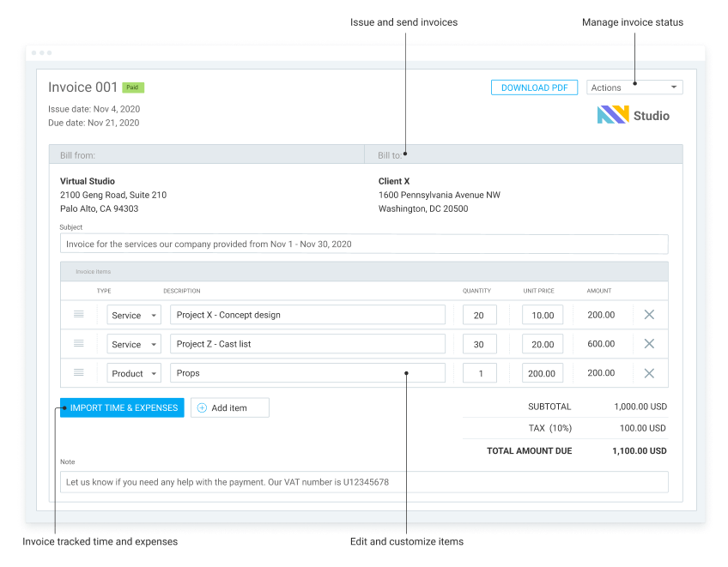The height and width of the screenshot is (567, 728).
Task: Click the Note text field
Action: tap(364, 482)
